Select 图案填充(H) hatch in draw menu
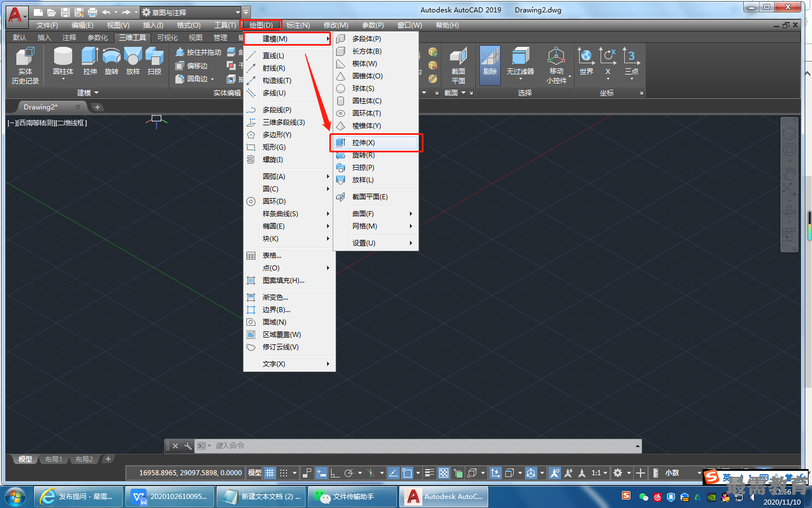The image size is (812, 508). [289, 281]
